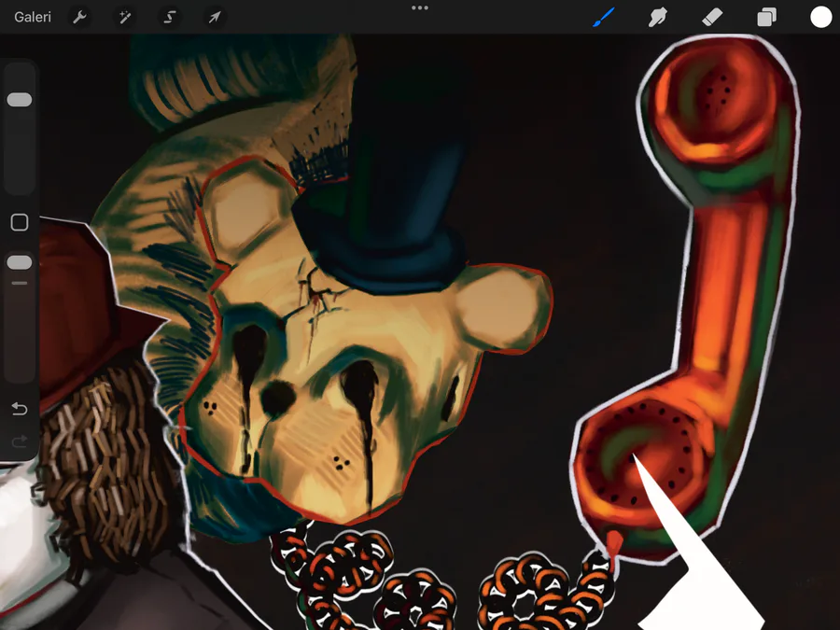Open the Galeri gallery view
This screenshot has height=630, width=840.
tap(32, 17)
